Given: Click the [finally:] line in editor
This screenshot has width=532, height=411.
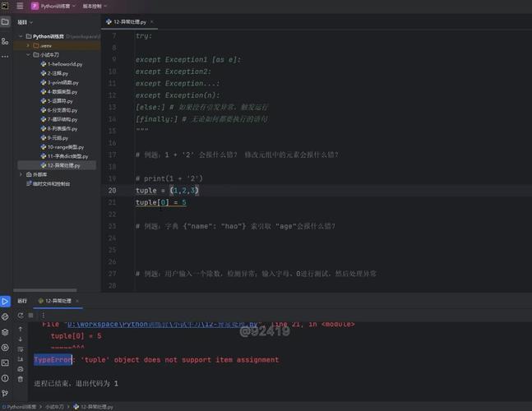Looking at the screenshot, I should pos(201,119).
